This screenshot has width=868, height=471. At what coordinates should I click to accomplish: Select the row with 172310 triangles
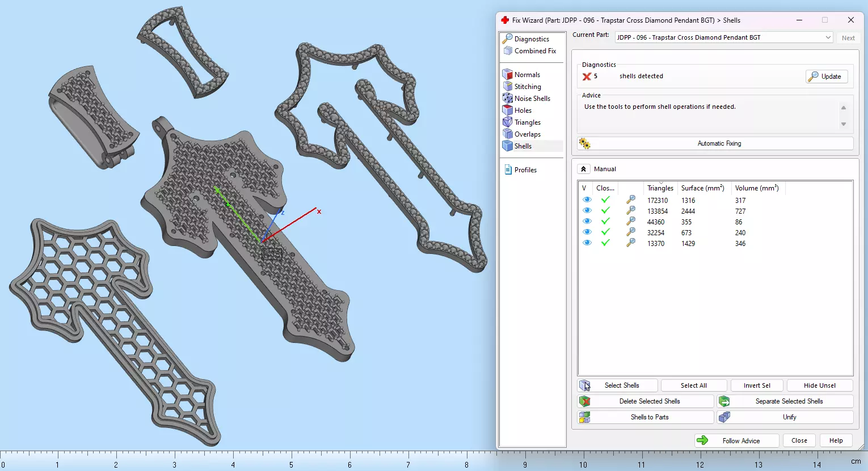715,200
